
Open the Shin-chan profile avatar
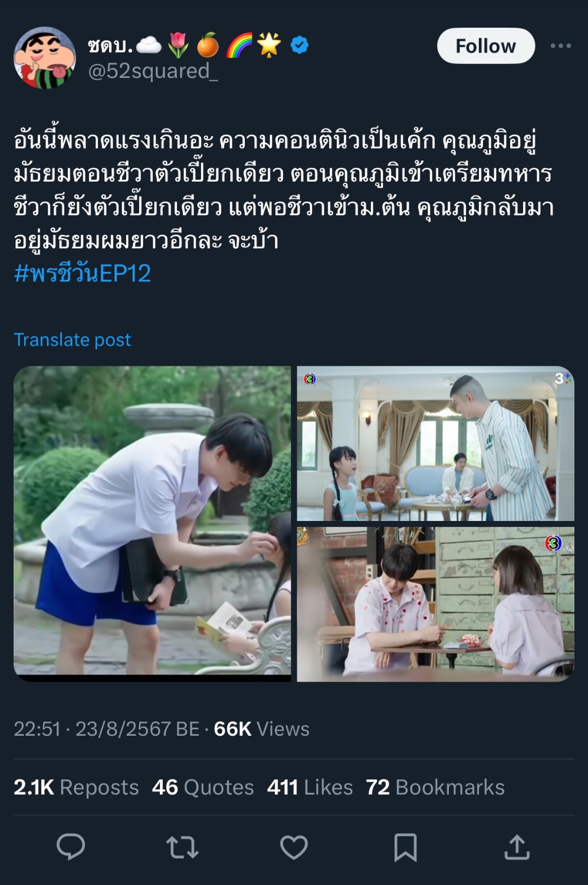tap(45, 58)
